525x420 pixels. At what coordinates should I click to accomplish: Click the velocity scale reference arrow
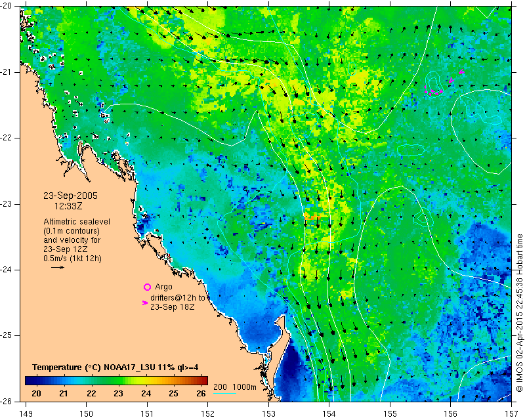click(58, 267)
